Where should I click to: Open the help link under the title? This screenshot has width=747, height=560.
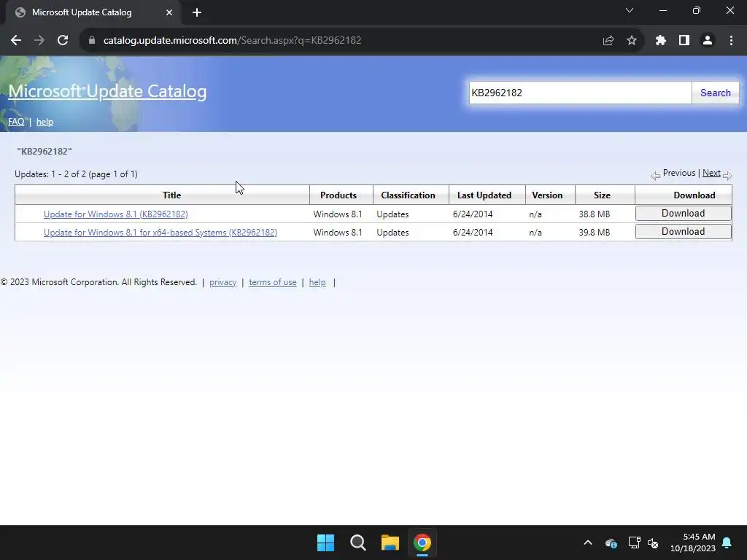pos(44,122)
